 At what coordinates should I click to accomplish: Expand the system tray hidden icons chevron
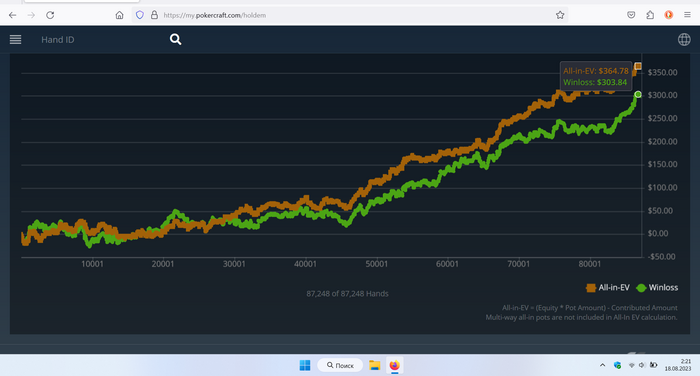602,365
